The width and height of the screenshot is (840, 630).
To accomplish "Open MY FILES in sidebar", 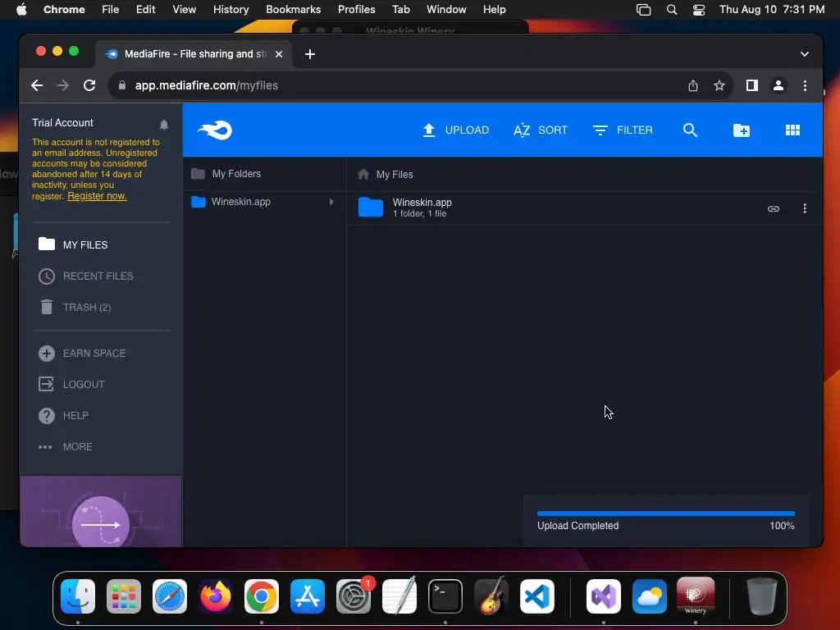I will tap(73, 244).
